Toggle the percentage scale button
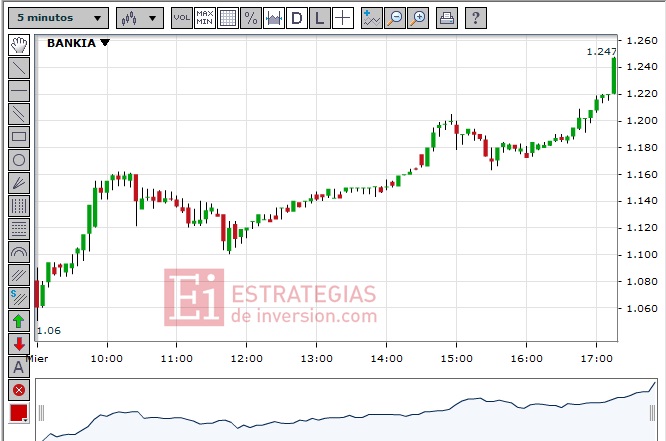Image resolution: width=666 pixels, height=441 pixels. coord(251,18)
